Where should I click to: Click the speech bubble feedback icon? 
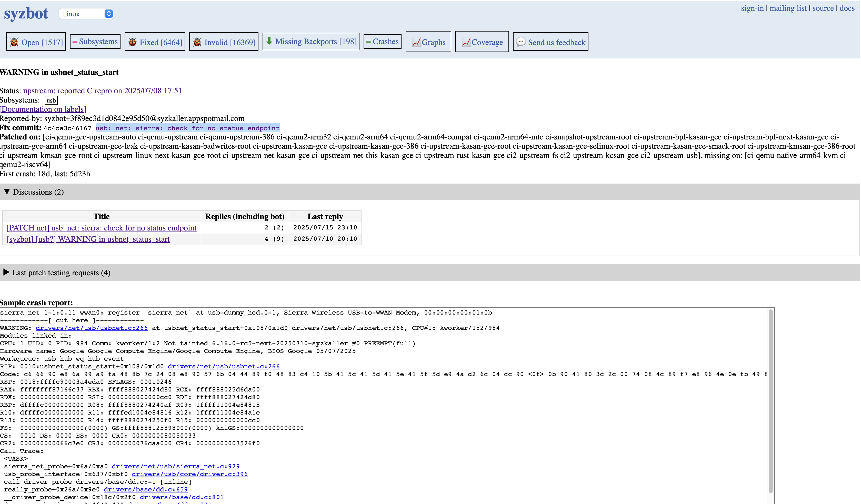tap(521, 42)
